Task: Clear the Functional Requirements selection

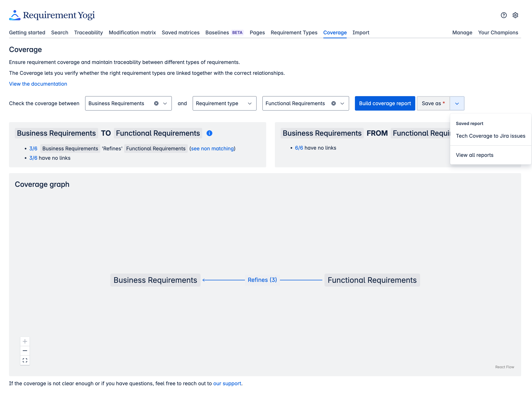Action: click(x=333, y=103)
